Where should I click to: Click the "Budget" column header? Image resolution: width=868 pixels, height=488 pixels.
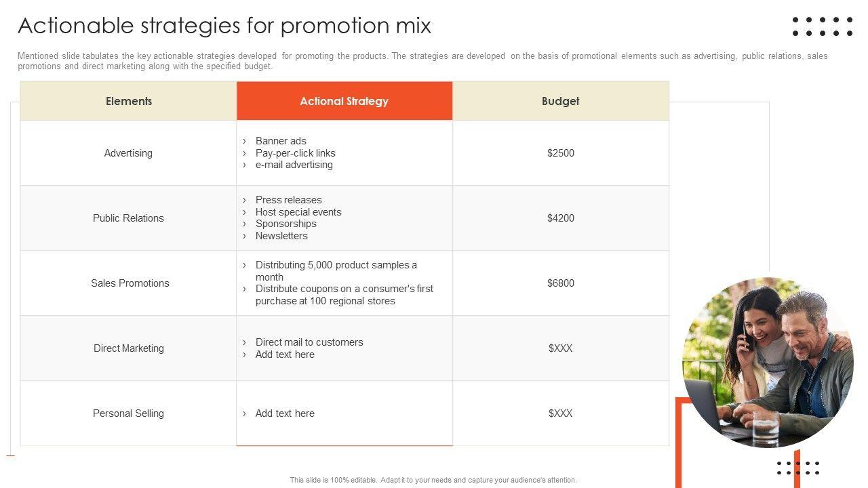coord(561,101)
